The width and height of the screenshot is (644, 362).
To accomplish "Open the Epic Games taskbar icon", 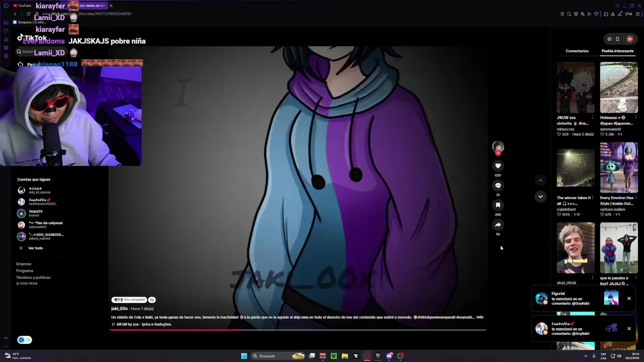I will (x=378, y=356).
